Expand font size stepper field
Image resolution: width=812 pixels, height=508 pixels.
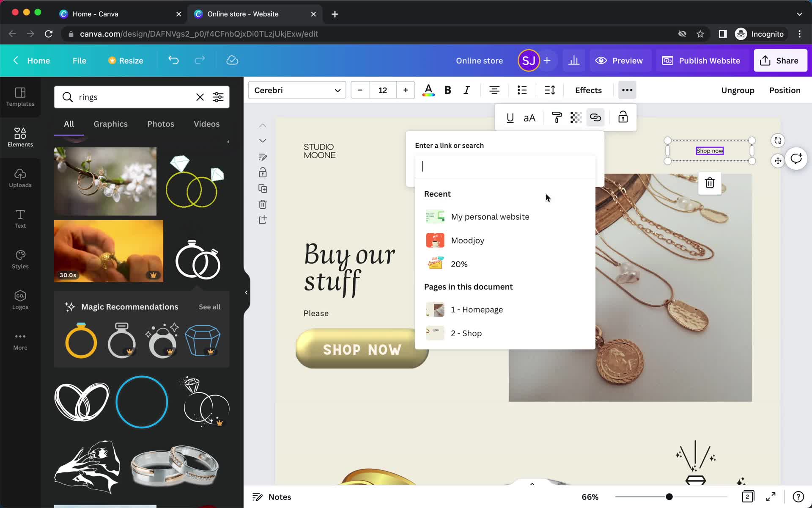coord(405,90)
